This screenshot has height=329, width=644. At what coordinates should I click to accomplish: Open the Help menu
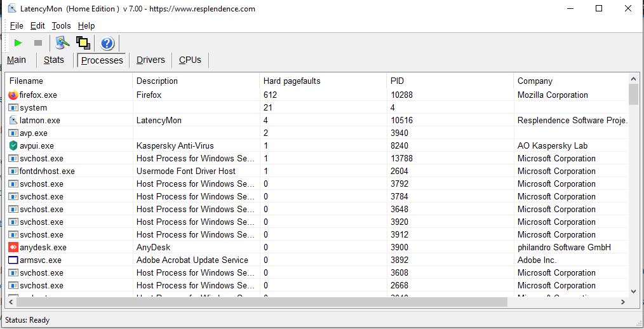(86, 25)
